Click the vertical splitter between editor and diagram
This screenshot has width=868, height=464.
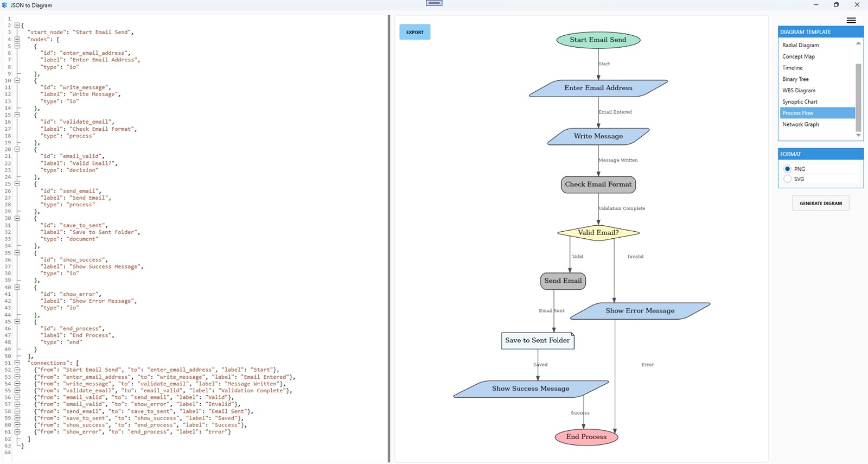[389, 239]
